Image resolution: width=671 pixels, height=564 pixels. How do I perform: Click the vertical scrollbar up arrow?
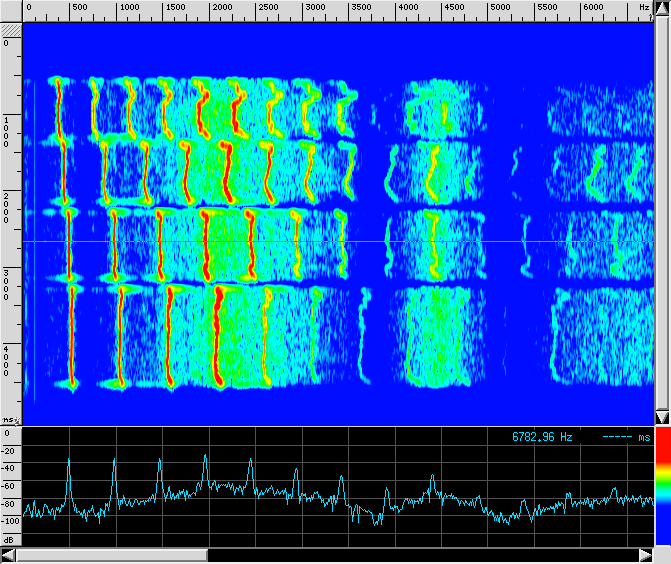pos(662,8)
